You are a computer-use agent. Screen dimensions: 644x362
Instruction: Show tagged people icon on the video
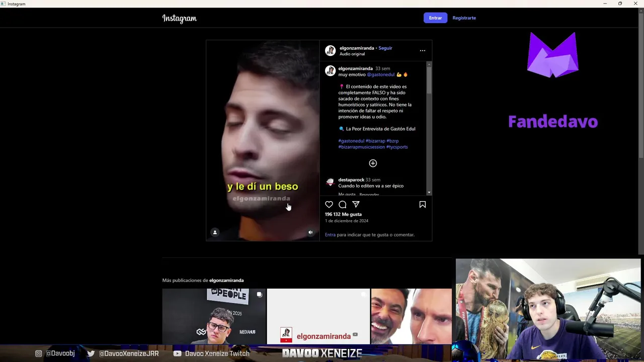point(215,232)
